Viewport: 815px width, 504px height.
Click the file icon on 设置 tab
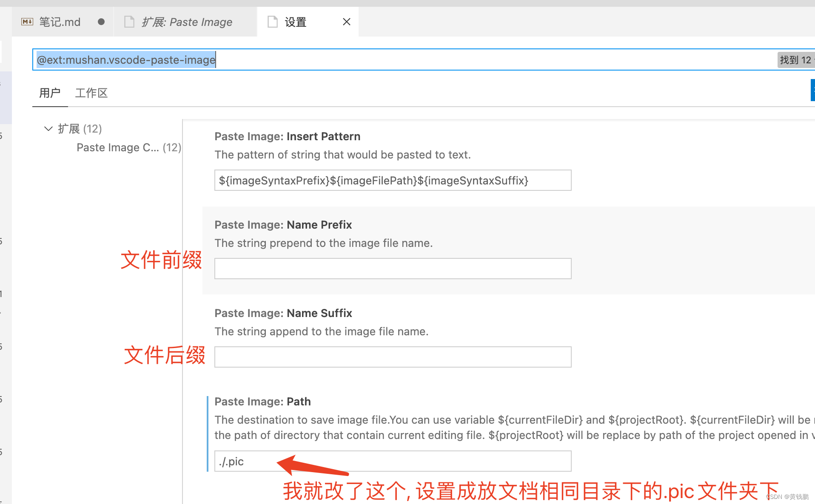tap(272, 22)
